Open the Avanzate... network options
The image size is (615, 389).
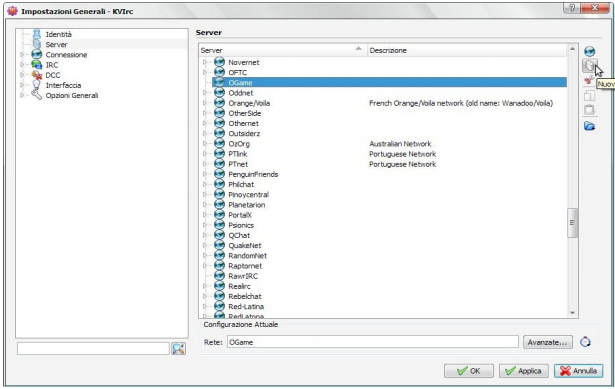point(548,342)
